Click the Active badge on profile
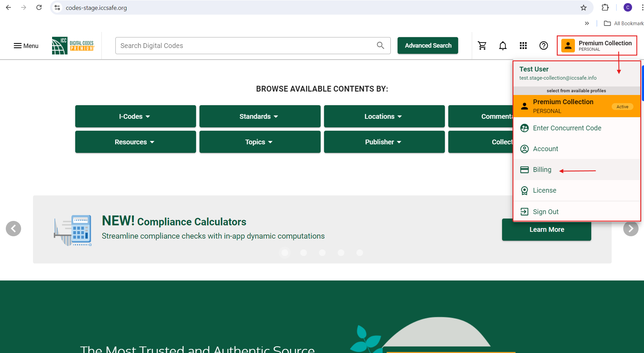Viewport: 644px width, 353px height. 622,107
